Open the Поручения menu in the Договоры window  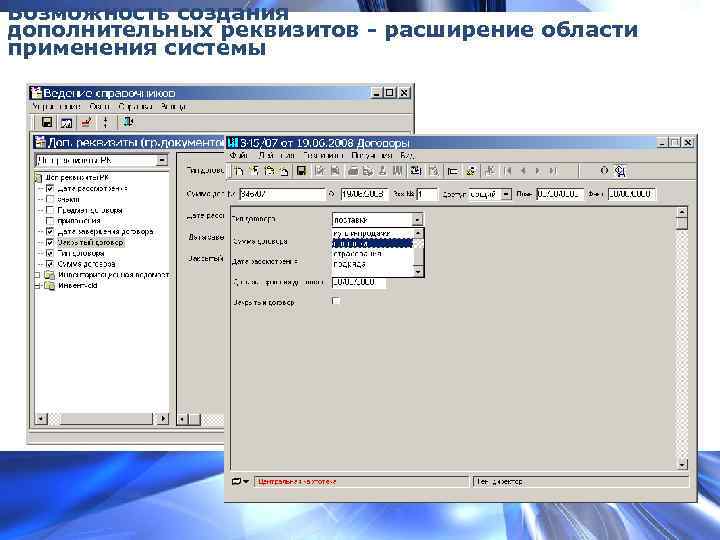[371, 156]
